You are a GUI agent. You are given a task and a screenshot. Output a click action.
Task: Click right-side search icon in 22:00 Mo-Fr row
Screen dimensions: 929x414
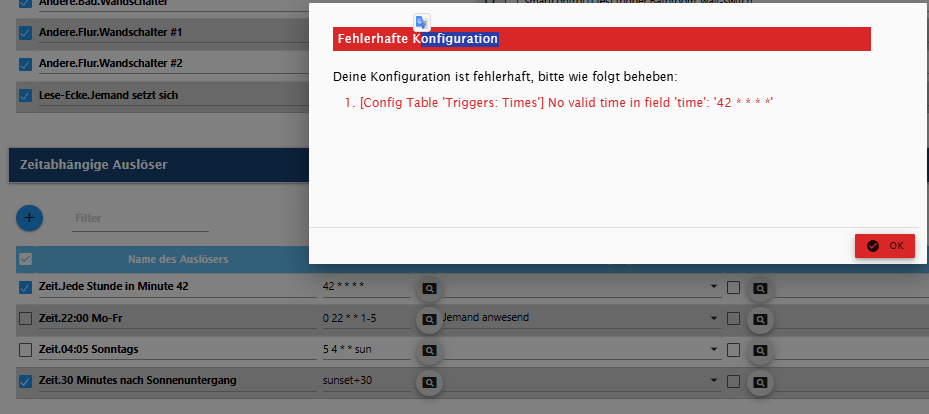[760, 320]
